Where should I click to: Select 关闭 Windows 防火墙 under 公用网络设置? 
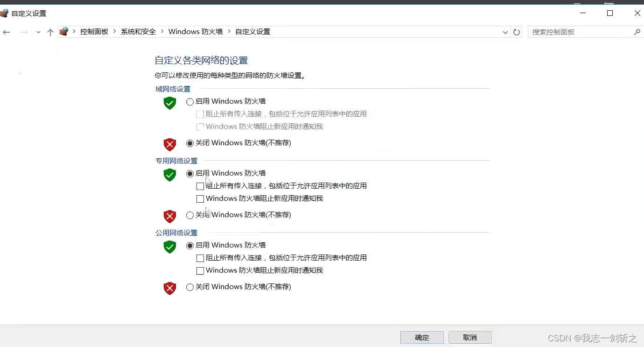(190, 287)
